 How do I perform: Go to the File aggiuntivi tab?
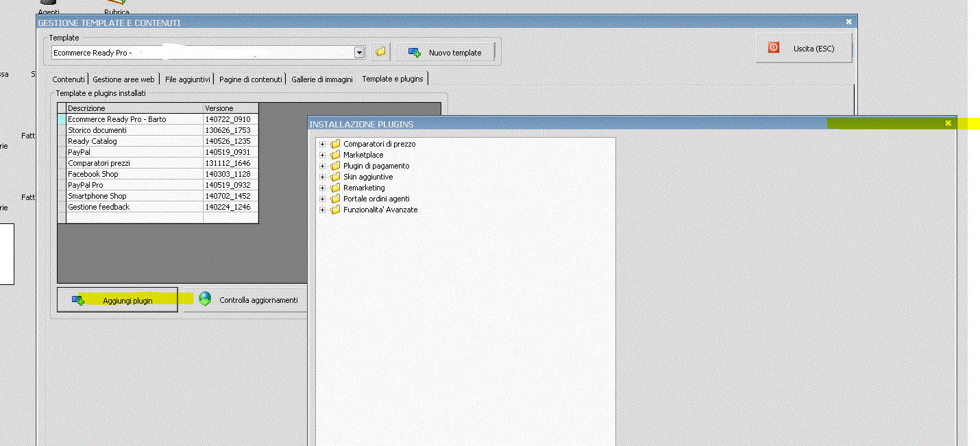[188, 79]
